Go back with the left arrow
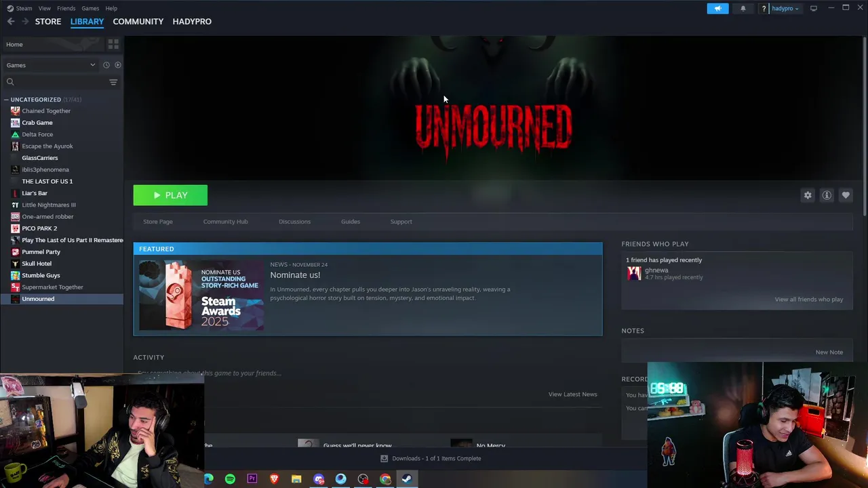 pos(11,22)
